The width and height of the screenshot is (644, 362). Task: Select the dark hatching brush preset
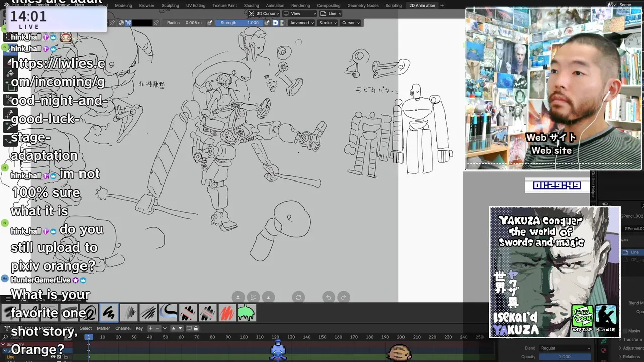pyautogui.click(x=148, y=313)
